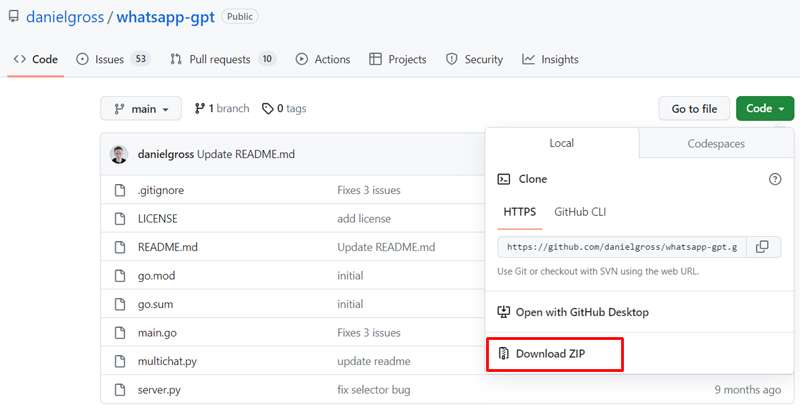Expand the main branch dropdown
This screenshot has height=409, width=800.
[141, 109]
